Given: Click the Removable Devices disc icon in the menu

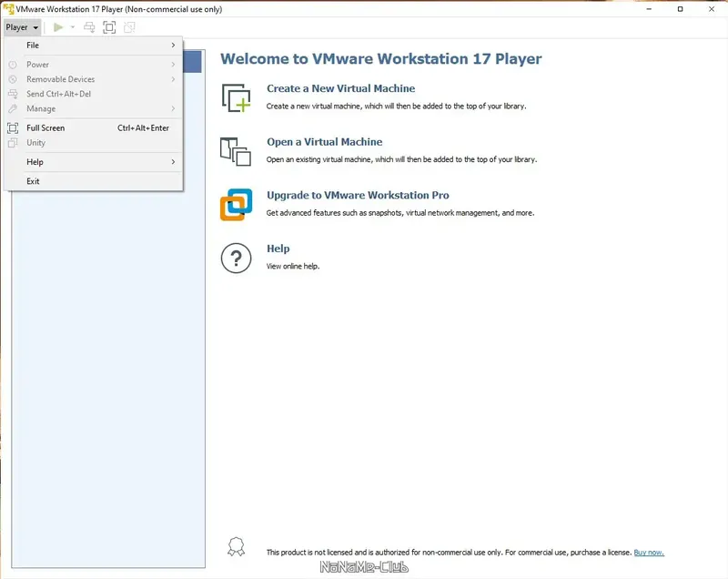Looking at the screenshot, I should point(13,79).
